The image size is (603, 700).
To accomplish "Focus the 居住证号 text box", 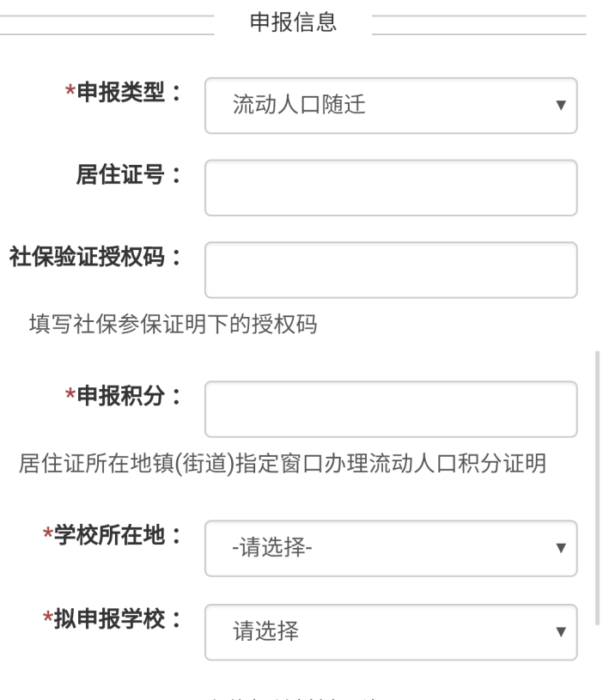I will click(x=391, y=187).
